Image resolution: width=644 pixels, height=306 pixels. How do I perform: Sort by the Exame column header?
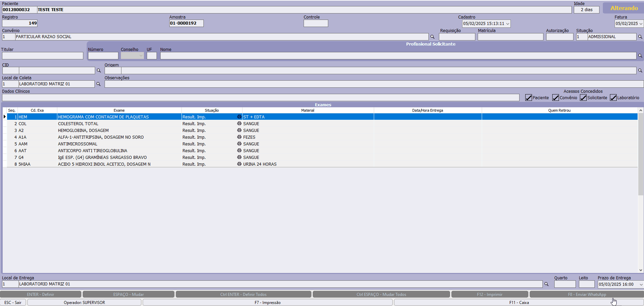[x=119, y=110]
